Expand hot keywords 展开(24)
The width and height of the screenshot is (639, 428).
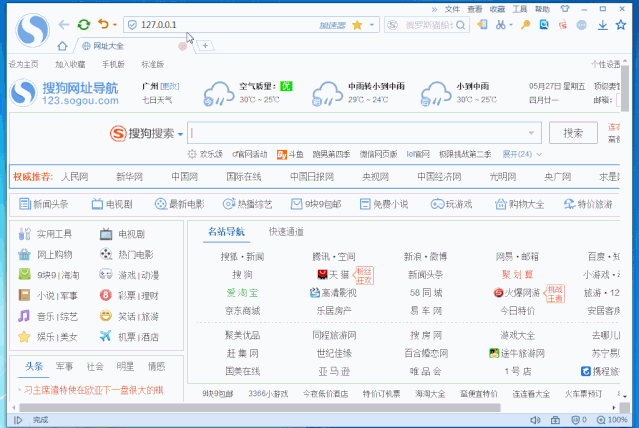[522, 154]
